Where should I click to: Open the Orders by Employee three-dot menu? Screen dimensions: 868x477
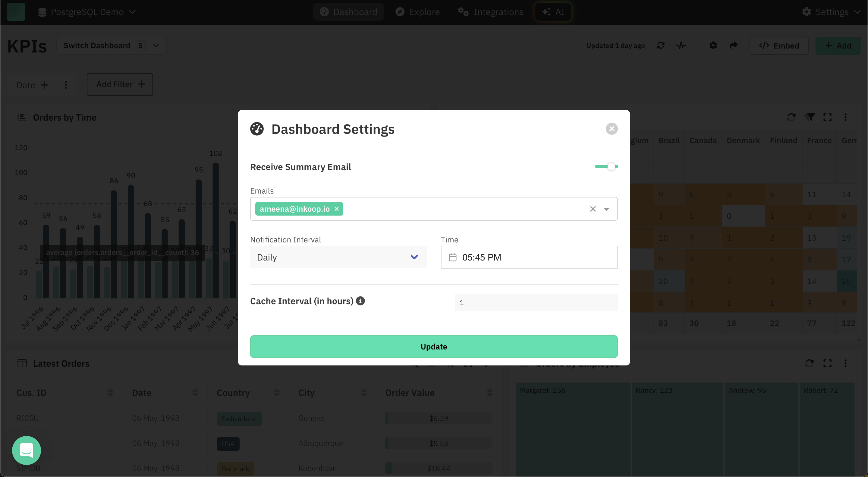coord(845,363)
